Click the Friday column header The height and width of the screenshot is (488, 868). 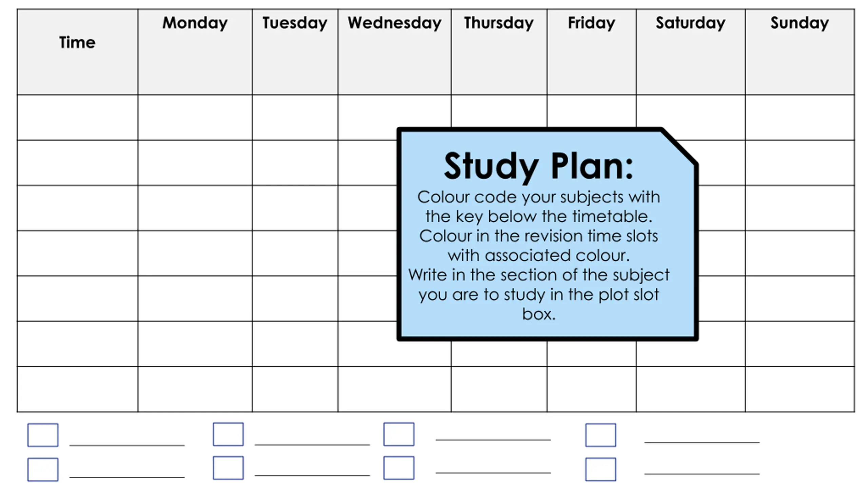[x=592, y=52]
